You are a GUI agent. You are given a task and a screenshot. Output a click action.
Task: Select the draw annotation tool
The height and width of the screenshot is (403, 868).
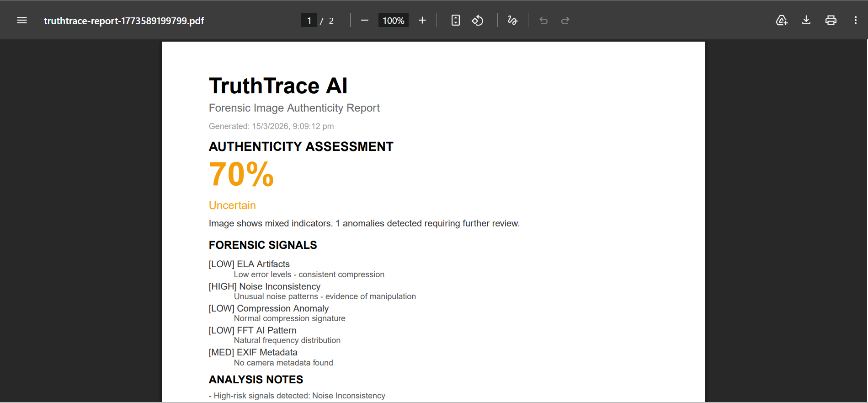pos(512,21)
